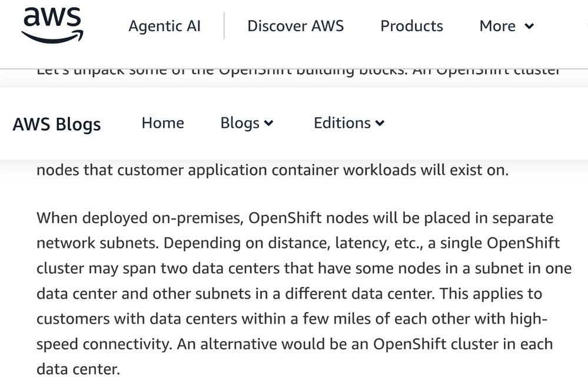This screenshot has height=384, width=588.
Task: Click the AWS logo
Action: coord(51,25)
